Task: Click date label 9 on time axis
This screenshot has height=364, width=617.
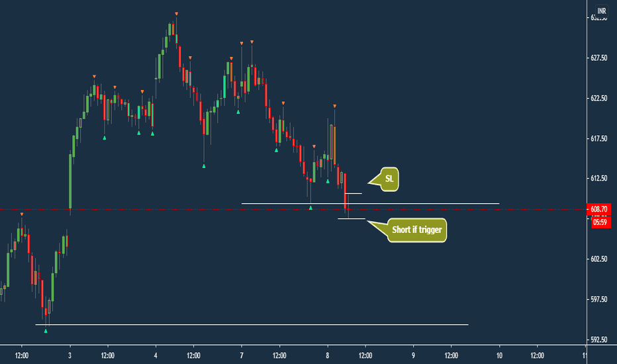Action: point(413,356)
